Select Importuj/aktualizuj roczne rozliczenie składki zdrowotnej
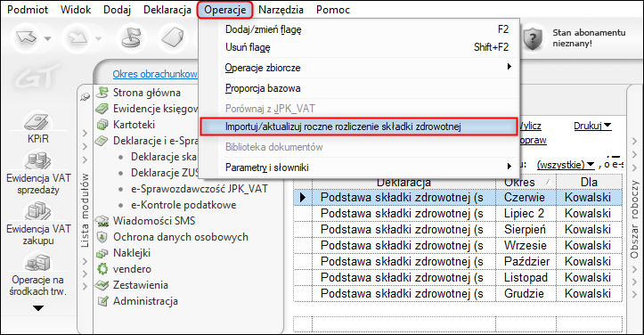Screen dimensions: 644x335 point(359,127)
